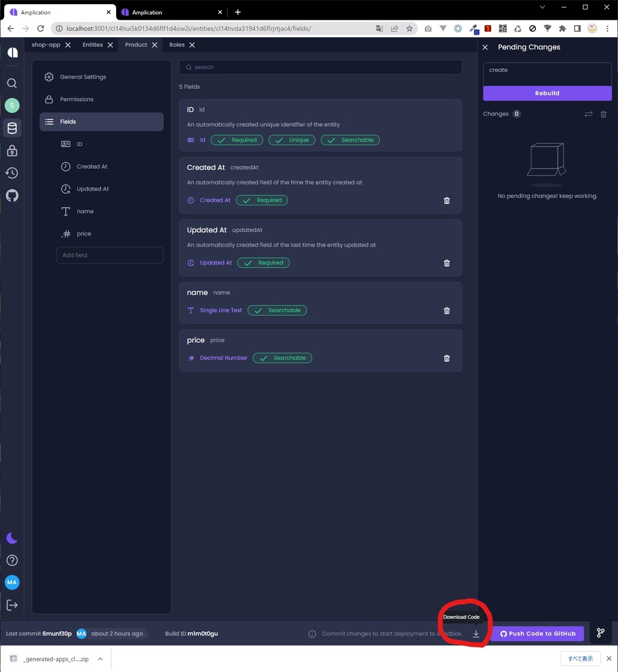Select Fields in the entity menu

[102, 121]
